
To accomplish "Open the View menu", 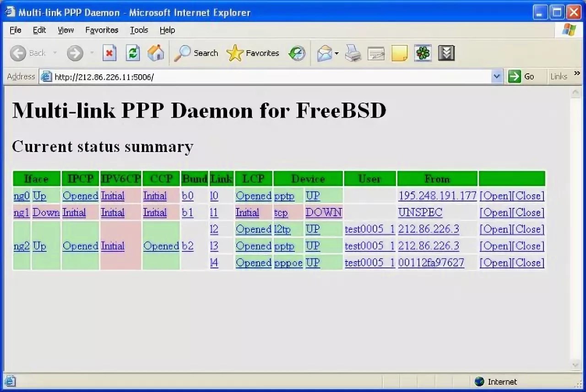I will coord(65,30).
